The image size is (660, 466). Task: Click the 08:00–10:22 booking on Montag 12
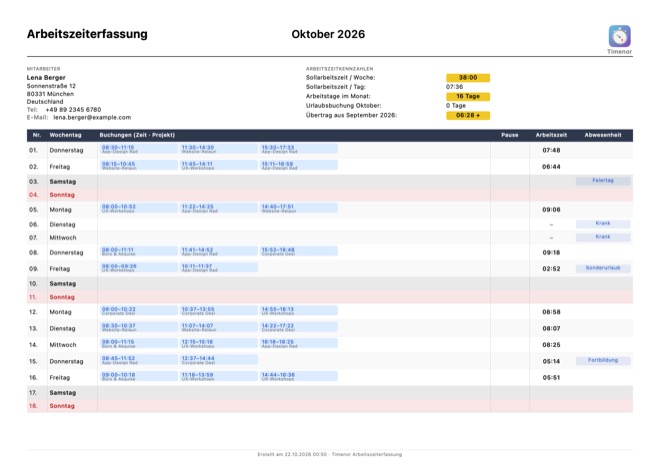click(x=139, y=311)
